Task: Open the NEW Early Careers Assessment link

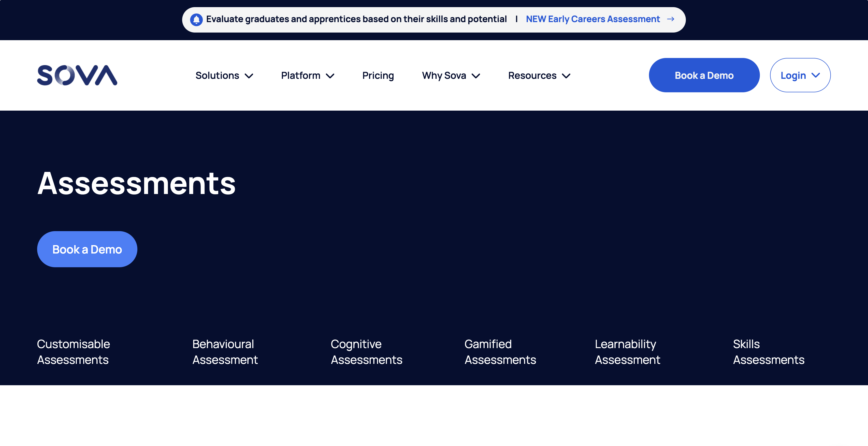Action: coord(593,19)
